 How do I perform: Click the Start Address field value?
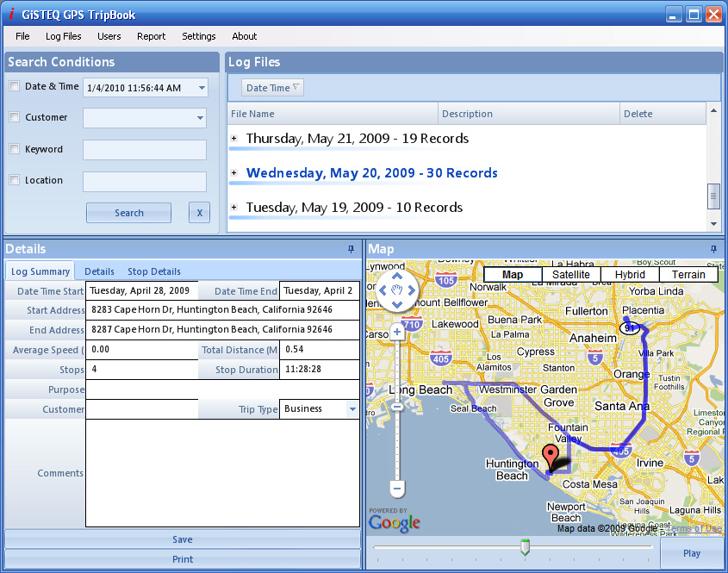point(222,309)
